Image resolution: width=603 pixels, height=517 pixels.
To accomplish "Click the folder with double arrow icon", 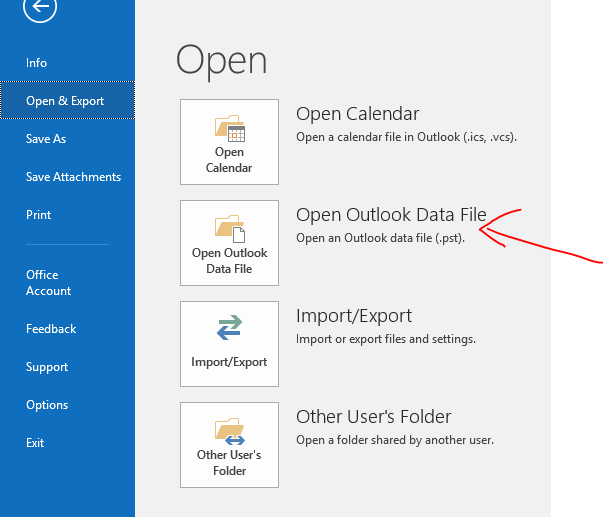I will click(x=230, y=432).
